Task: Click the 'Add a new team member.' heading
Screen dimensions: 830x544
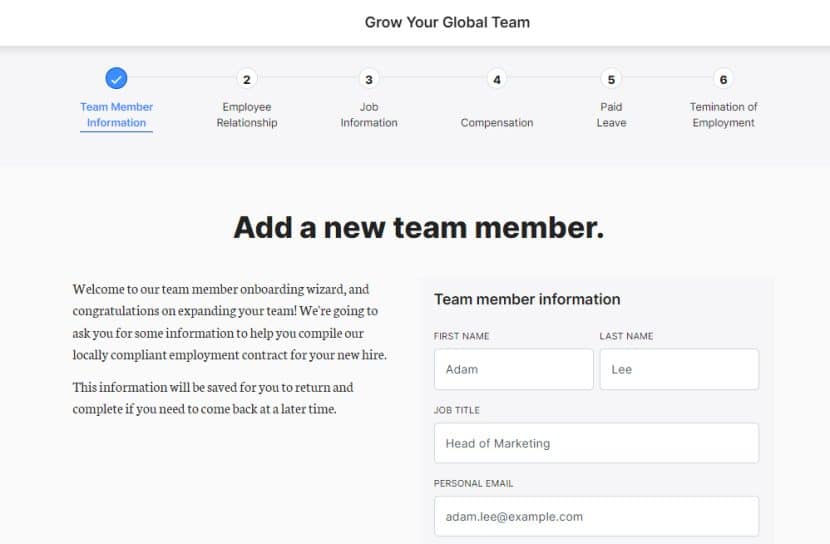Action: click(418, 228)
